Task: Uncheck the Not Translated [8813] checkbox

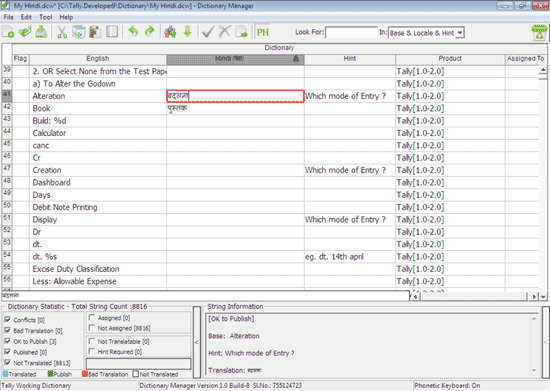Action: [7, 363]
